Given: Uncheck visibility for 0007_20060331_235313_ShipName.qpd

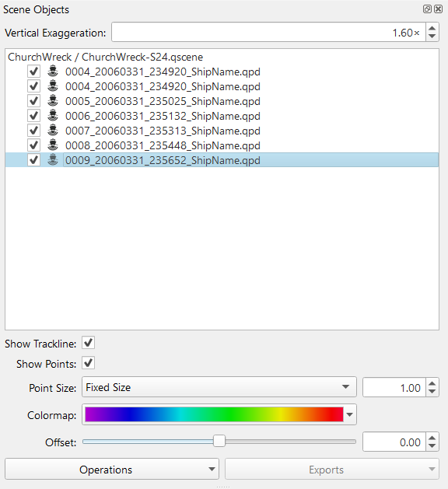Looking at the screenshot, I should pos(33,130).
